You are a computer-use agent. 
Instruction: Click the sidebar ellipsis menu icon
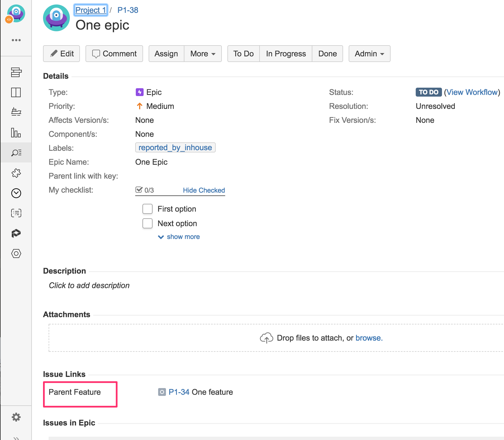pyautogui.click(x=16, y=40)
